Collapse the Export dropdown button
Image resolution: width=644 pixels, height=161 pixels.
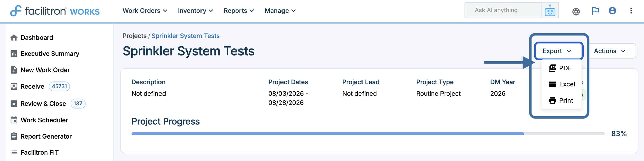point(559,51)
